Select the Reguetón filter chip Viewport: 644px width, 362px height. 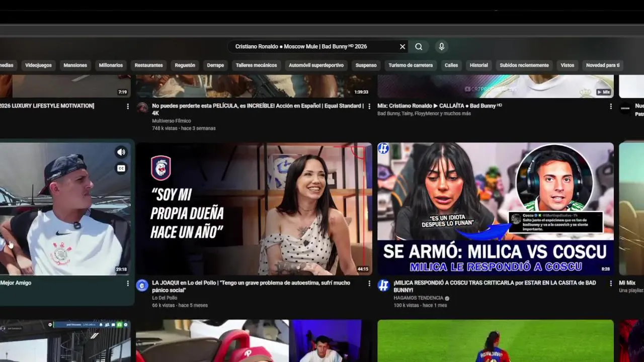(185, 65)
